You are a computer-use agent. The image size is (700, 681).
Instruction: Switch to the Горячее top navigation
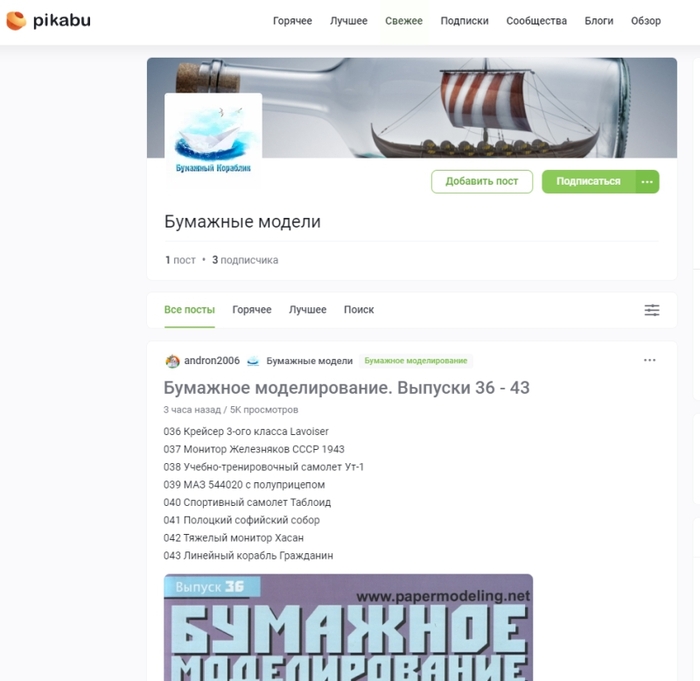(x=292, y=21)
